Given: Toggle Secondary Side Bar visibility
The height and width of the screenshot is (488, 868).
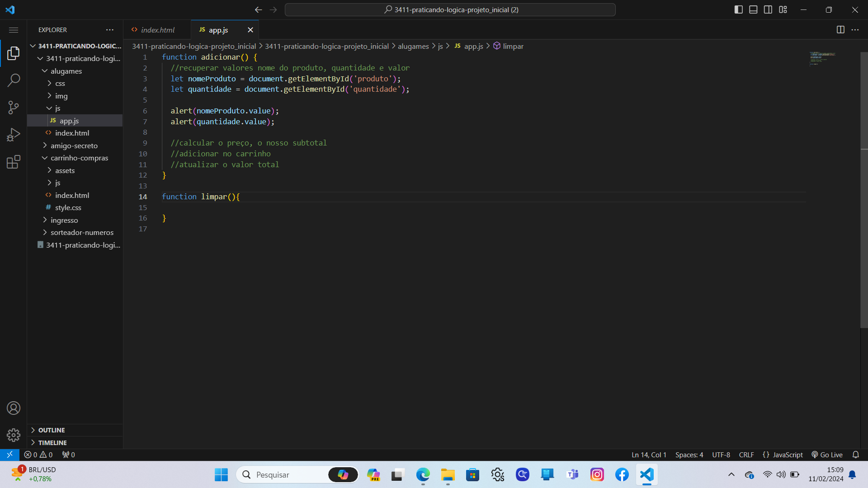Looking at the screenshot, I should click(x=768, y=9).
